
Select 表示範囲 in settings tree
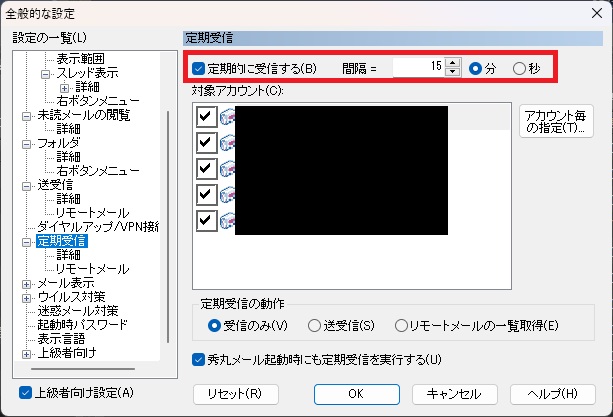pyautogui.click(x=80, y=59)
